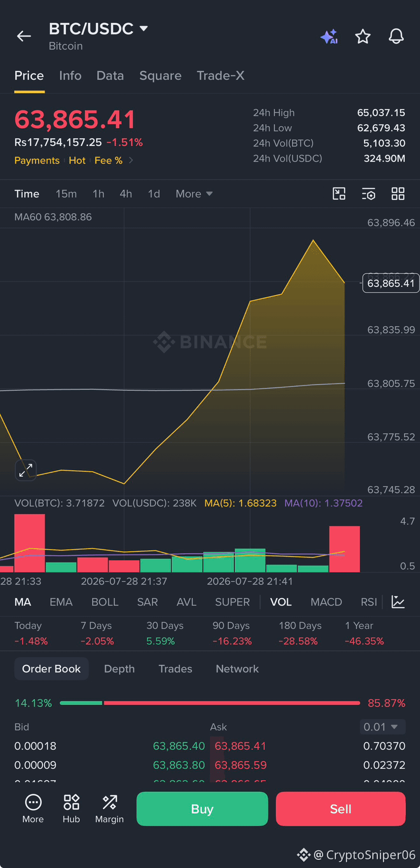This screenshot has width=420, height=868.
Task: Open the Payments link
Action: (x=37, y=160)
